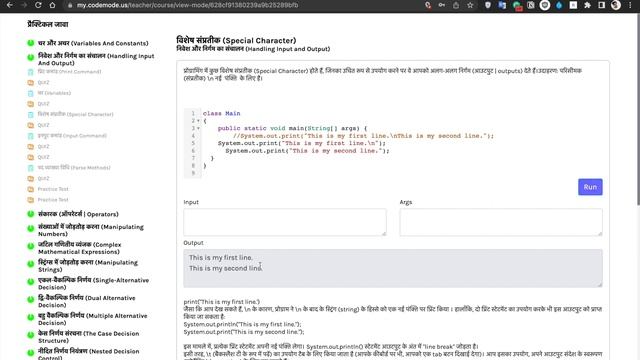Click the document icon beside Print Command lesson
This screenshot has height=360, width=640.
tap(31, 72)
